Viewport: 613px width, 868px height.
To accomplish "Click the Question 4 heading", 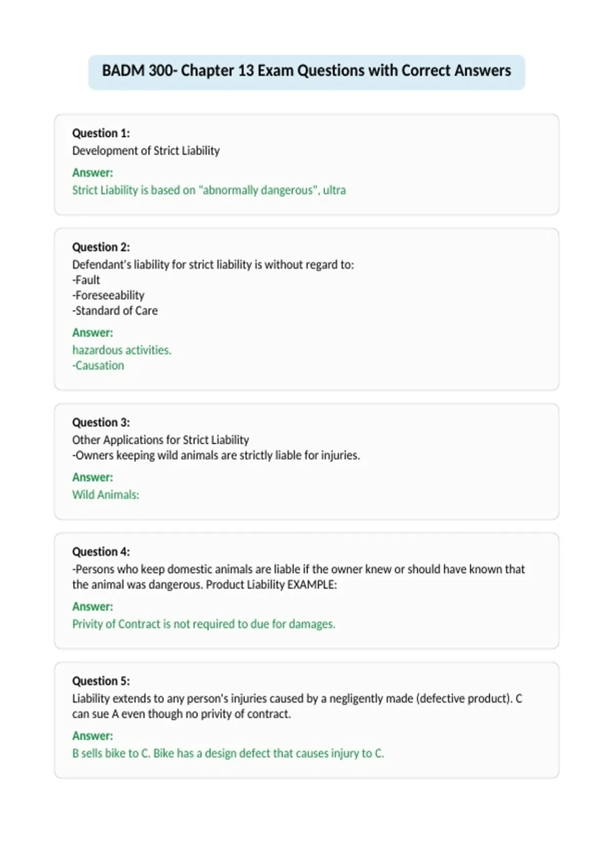I will [101, 551].
